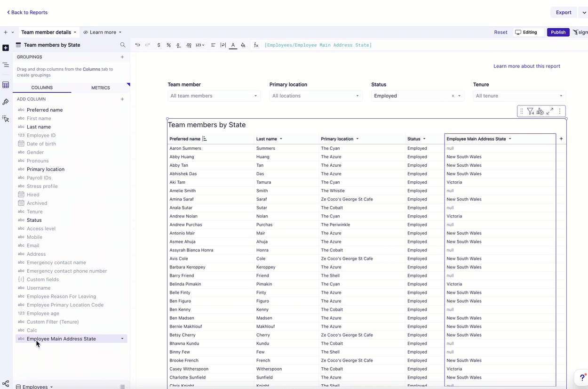Apply currency dollar format
The height and width of the screenshot is (389, 588).
coord(159,45)
